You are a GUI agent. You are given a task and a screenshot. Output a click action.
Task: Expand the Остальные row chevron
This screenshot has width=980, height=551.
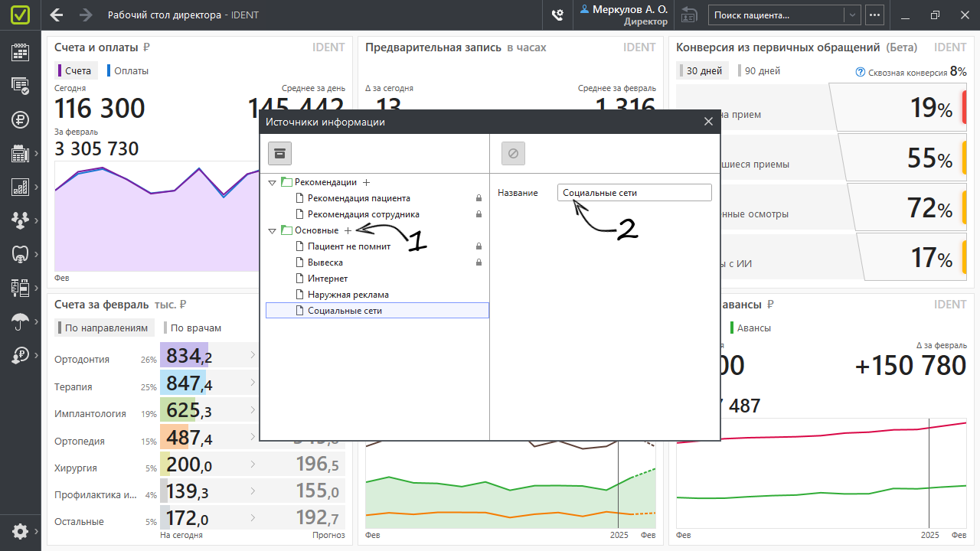[253, 518]
